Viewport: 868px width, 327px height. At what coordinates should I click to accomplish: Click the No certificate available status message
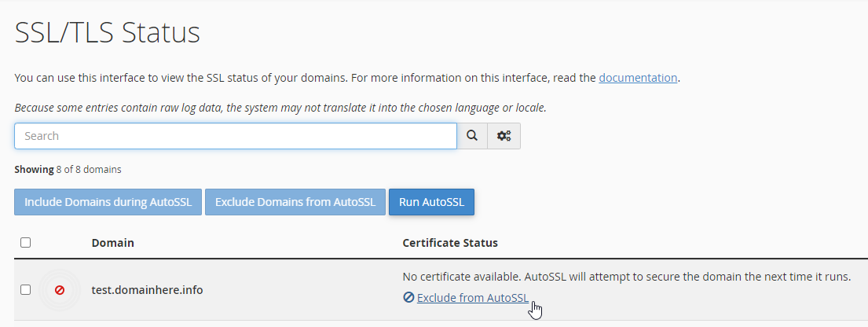(627, 277)
